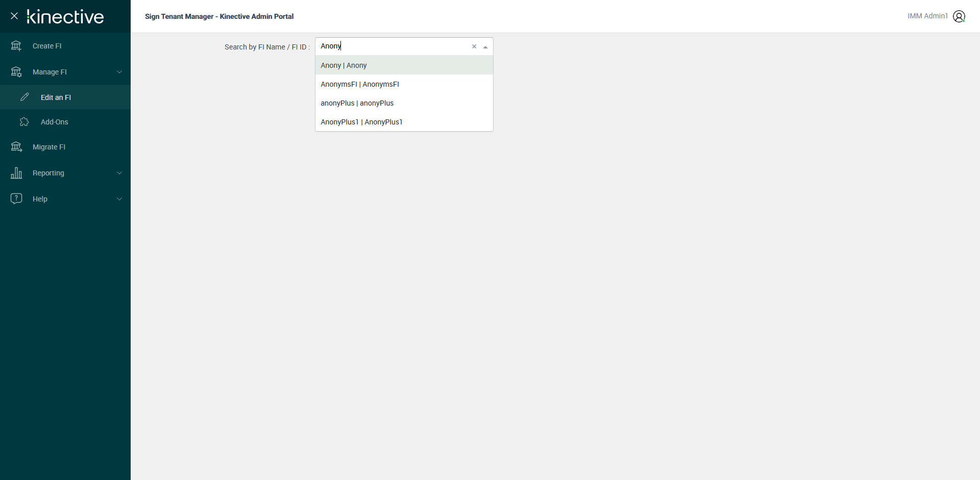980x480 pixels.
Task: Select the Manage FI menu item
Action: [x=65, y=72]
